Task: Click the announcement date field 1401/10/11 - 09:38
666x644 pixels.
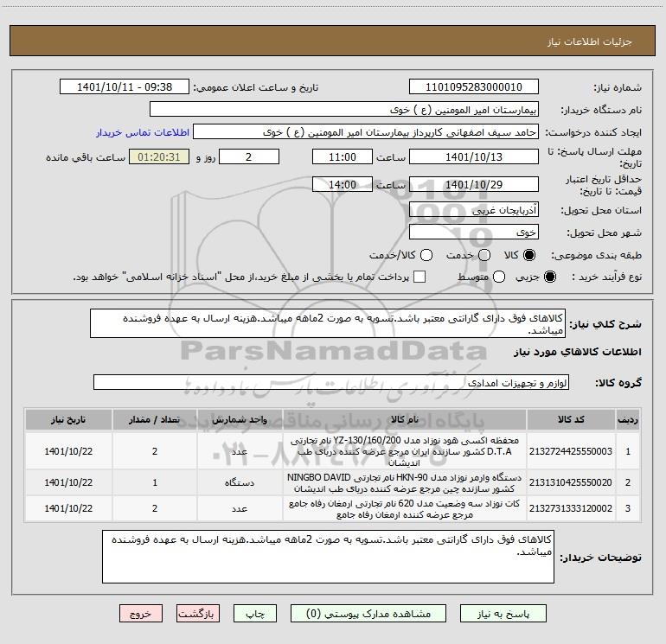Action: pos(125,87)
